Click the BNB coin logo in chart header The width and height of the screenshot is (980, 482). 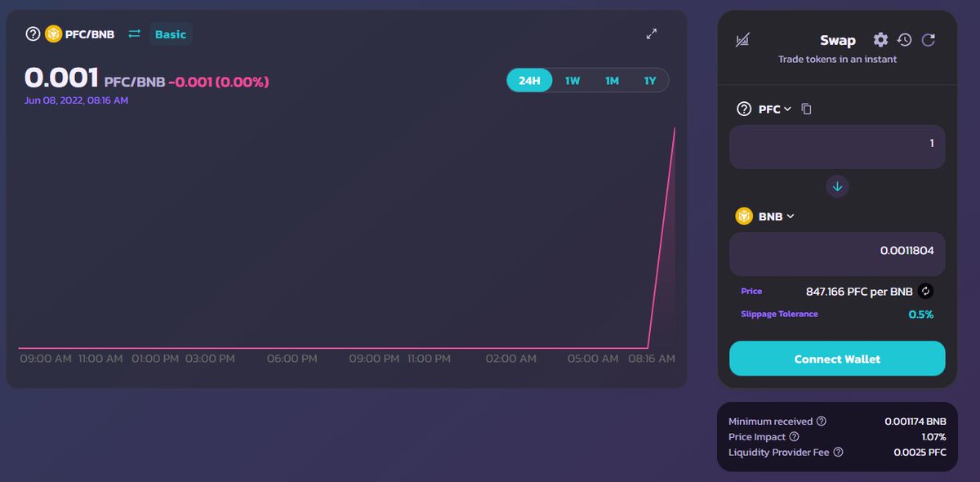tap(53, 34)
